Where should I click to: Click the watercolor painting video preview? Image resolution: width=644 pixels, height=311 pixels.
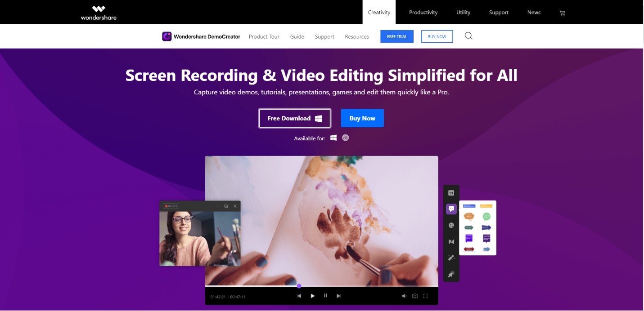[321, 221]
